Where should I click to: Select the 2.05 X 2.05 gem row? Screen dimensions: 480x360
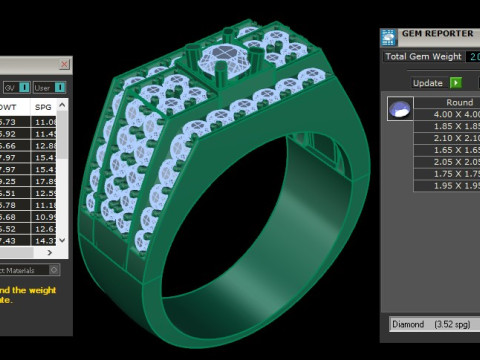coord(447,162)
